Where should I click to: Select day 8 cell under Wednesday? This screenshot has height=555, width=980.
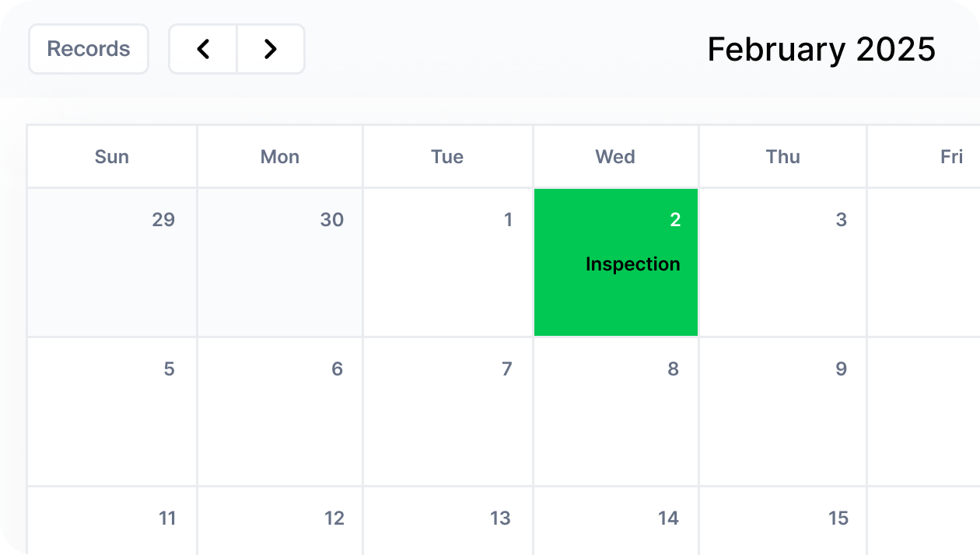pyautogui.click(x=616, y=412)
